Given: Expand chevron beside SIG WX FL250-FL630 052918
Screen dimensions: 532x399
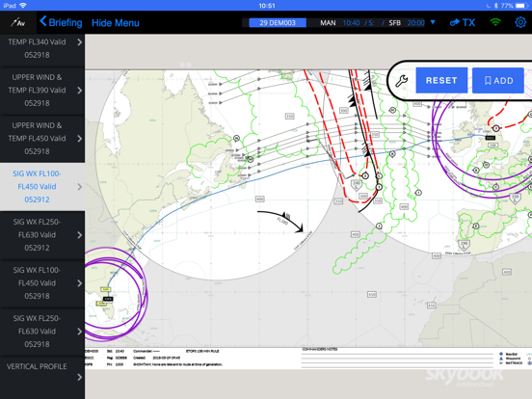Looking at the screenshot, I should [x=79, y=332].
